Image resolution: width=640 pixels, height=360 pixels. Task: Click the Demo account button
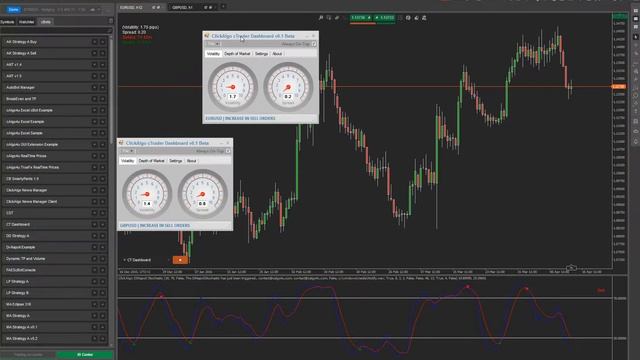tap(13, 9)
